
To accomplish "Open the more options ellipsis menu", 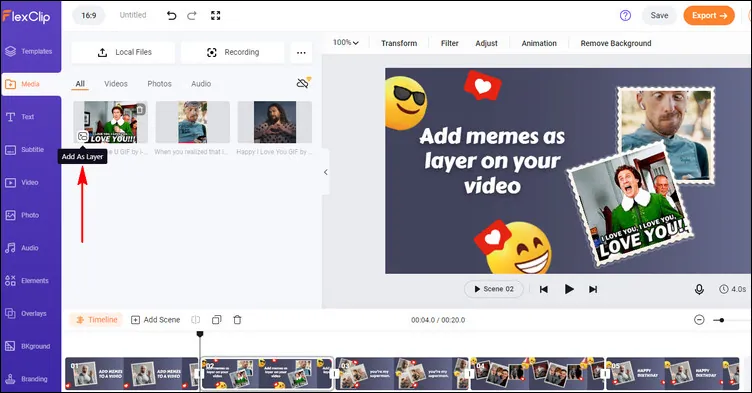I will (x=301, y=52).
